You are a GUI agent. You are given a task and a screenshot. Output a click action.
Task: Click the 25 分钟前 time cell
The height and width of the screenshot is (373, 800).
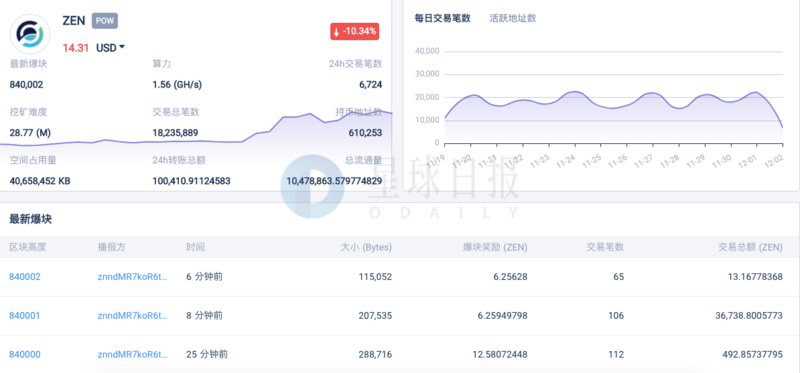pyautogui.click(x=207, y=354)
